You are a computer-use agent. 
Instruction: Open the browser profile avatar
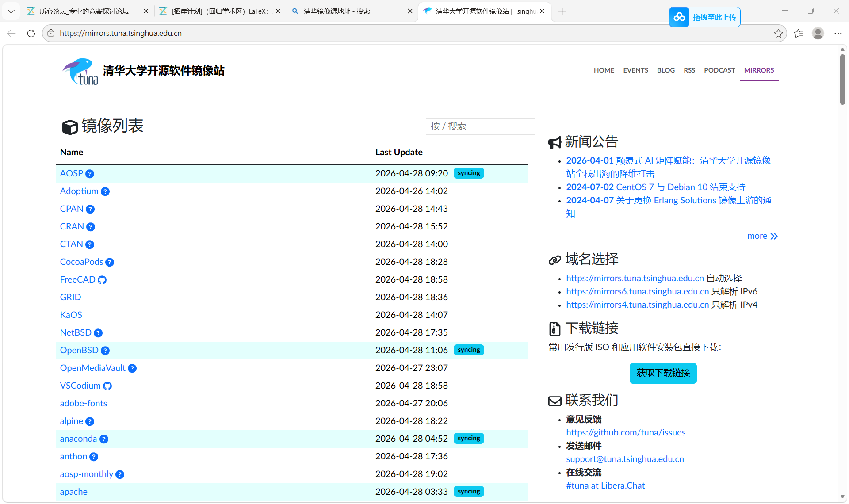tap(818, 33)
